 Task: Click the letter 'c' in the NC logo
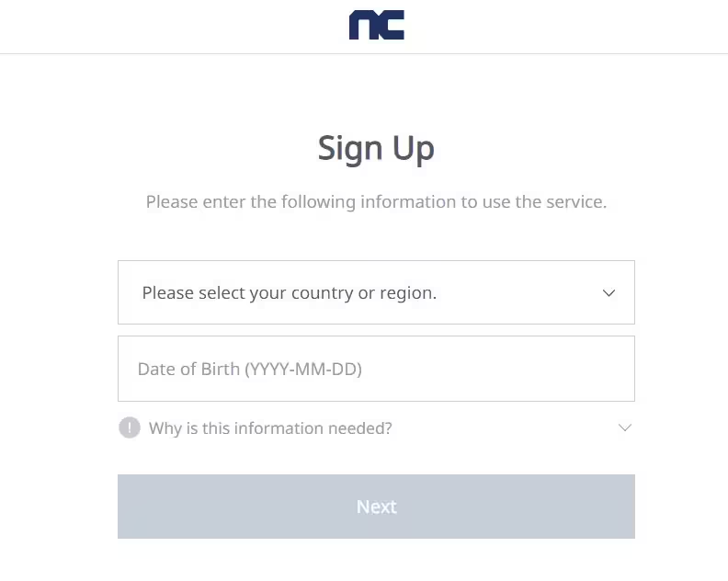(x=392, y=25)
